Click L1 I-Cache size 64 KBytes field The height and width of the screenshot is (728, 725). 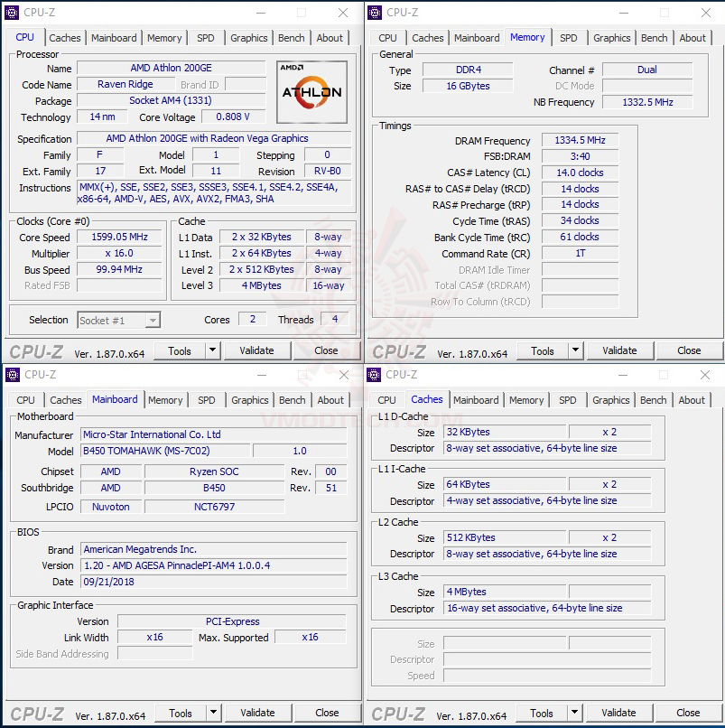pyautogui.click(x=505, y=484)
